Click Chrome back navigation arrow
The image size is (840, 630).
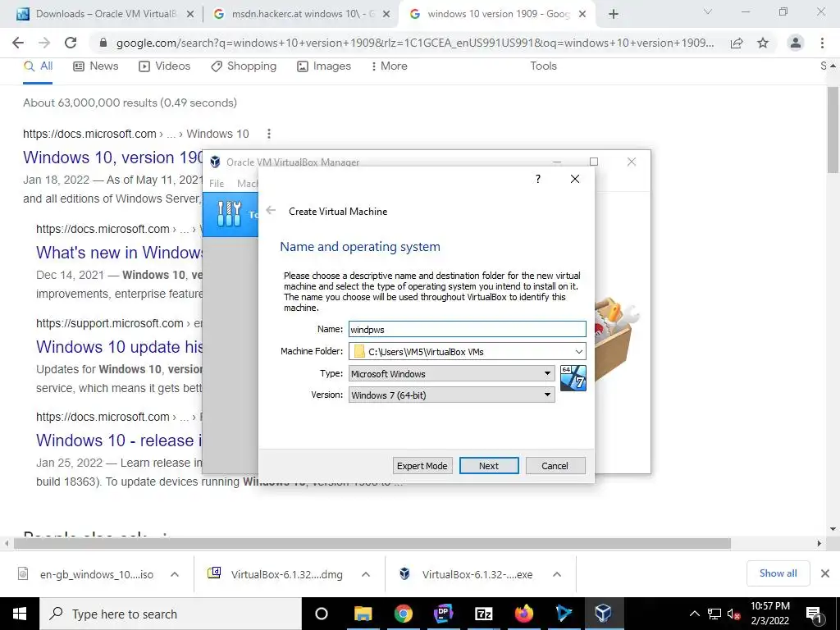point(18,43)
